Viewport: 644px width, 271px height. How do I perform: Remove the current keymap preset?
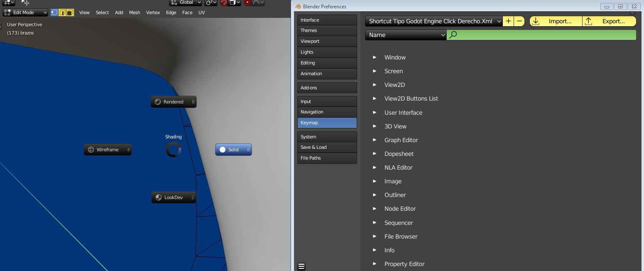[x=519, y=21]
